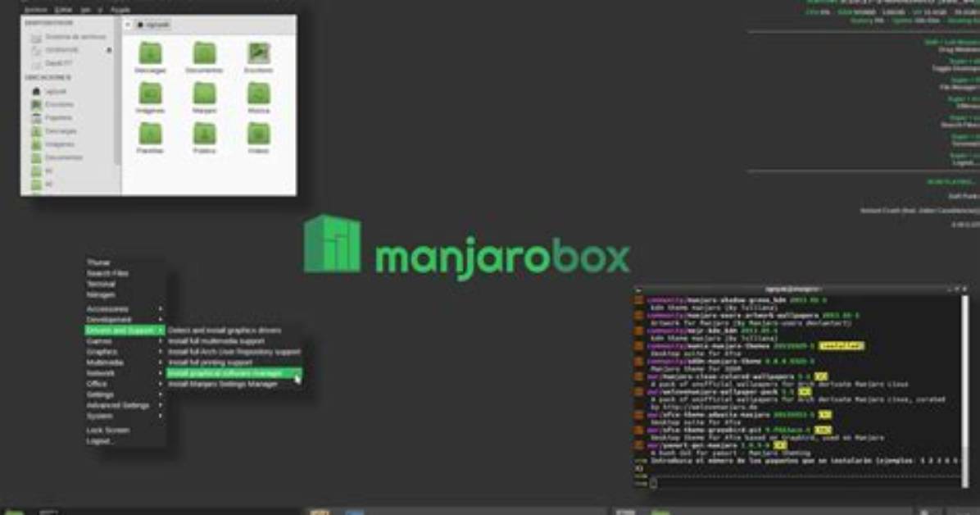
Task: Click the terminal window vertical scrollbar
Action: pos(965,390)
